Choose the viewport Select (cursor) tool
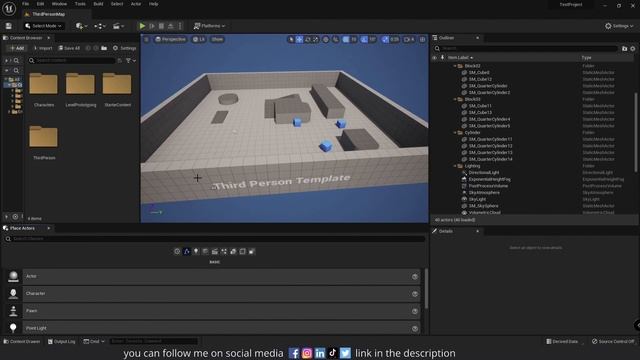Screen dimensions: 640x360 point(291,40)
